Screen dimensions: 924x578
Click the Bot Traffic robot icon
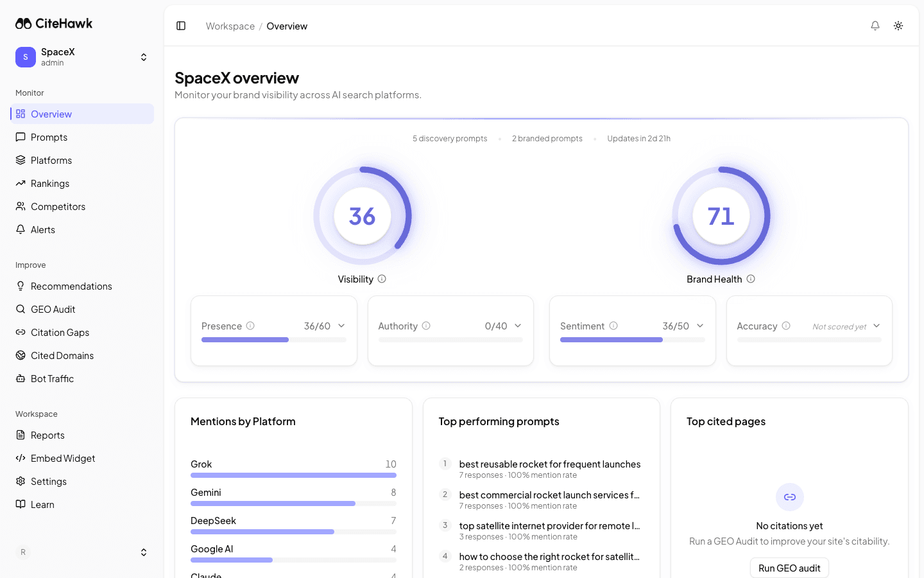pos(21,378)
